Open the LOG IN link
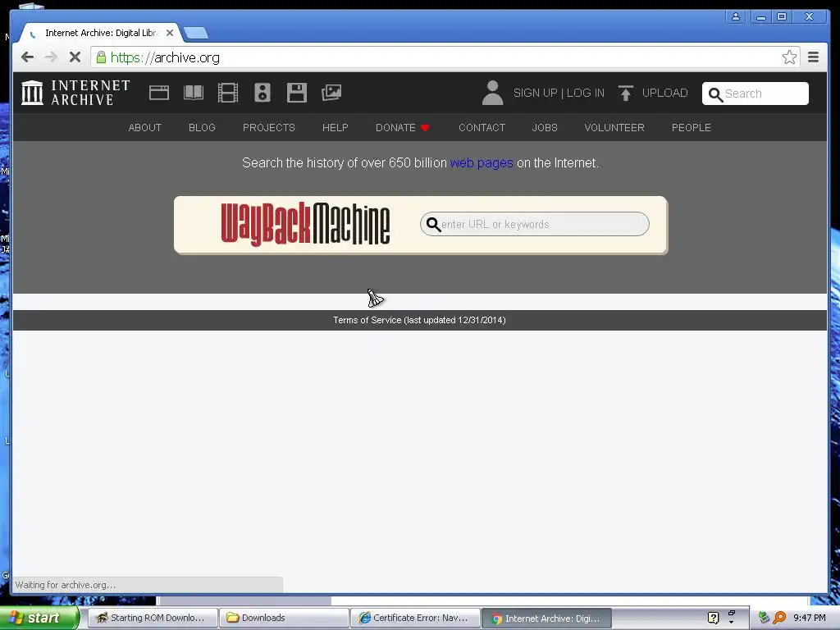 coord(586,93)
